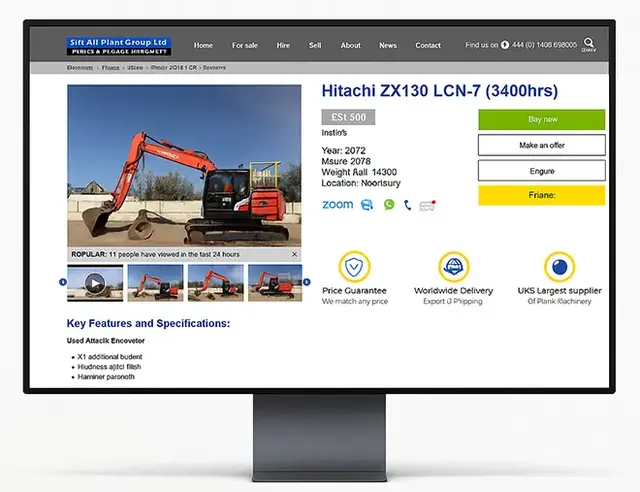This screenshot has width=640, height=492.
Task: Click the Location line in the specs
Action: pyautogui.click(x=361, y=183)
